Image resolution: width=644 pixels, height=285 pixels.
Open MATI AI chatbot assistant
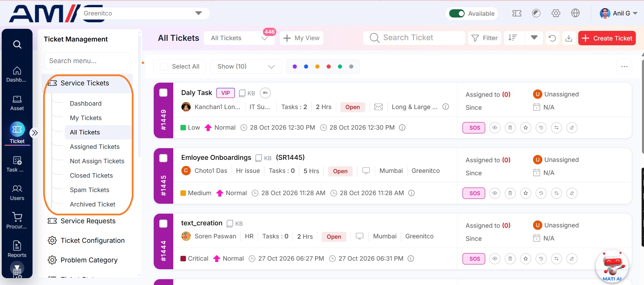(612, 266)
